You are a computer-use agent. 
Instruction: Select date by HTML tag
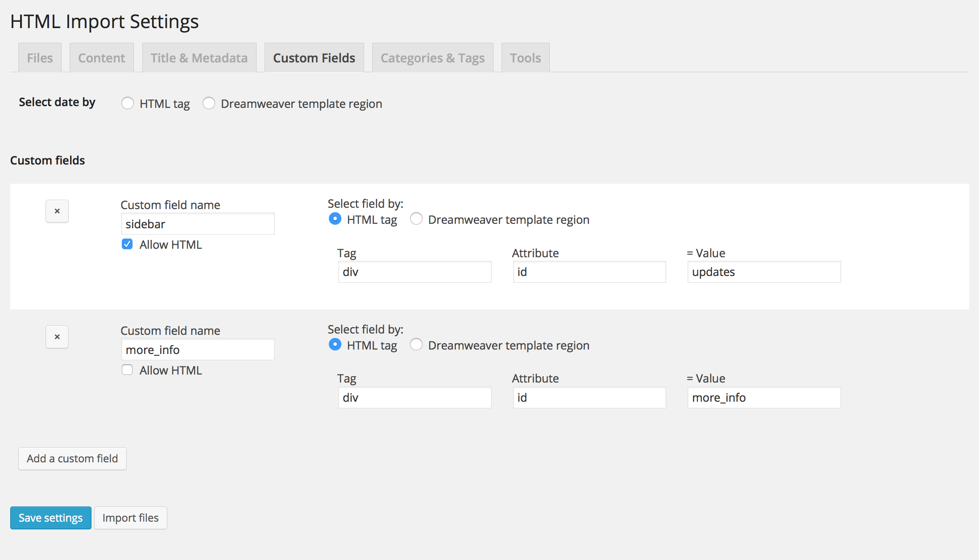coord(128,103)
